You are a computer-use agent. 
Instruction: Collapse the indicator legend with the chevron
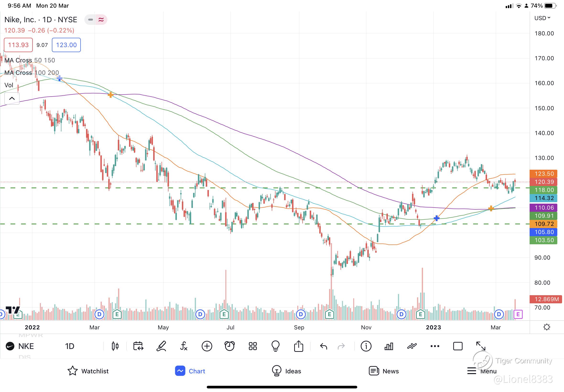(12, 98)
